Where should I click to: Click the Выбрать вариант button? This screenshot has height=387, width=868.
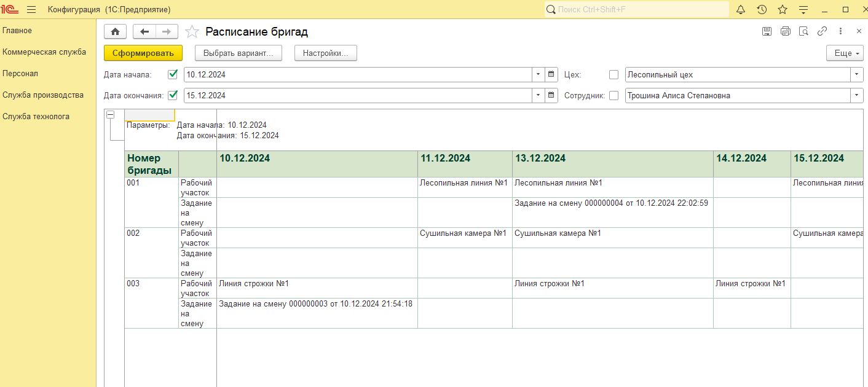(238, 53)
